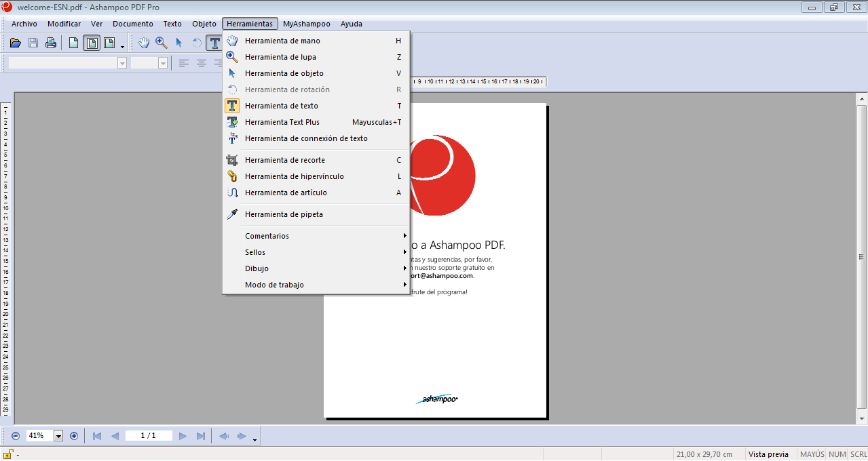This screenshot has width=868, height=461.
Task: Click vertical scrollbar down arrow
Action: (x=861, y=419)
